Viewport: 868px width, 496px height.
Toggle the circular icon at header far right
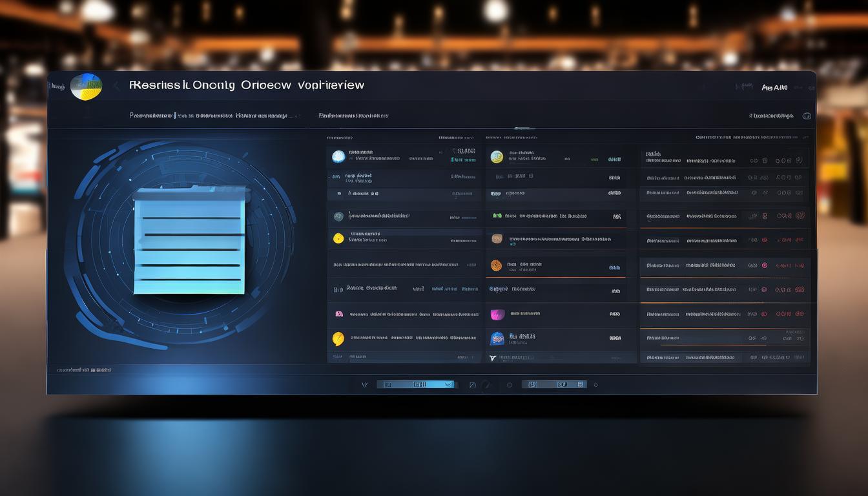[x=806, y=116]
